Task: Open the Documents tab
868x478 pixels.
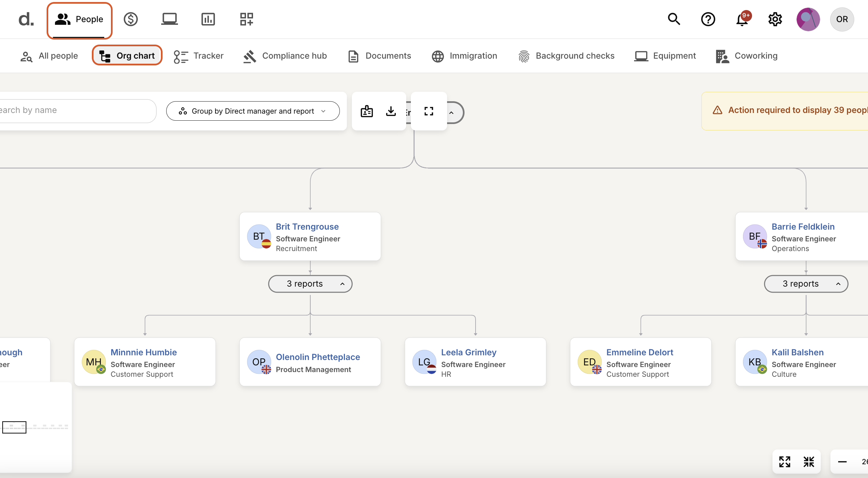Action: click(x=379, y=56)
